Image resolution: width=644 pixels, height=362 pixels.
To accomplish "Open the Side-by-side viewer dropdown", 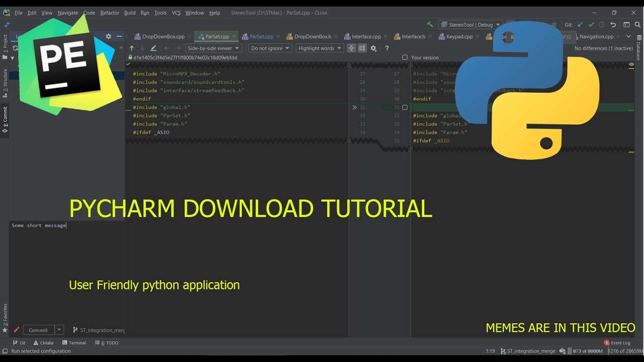I will tap(213, 48).
